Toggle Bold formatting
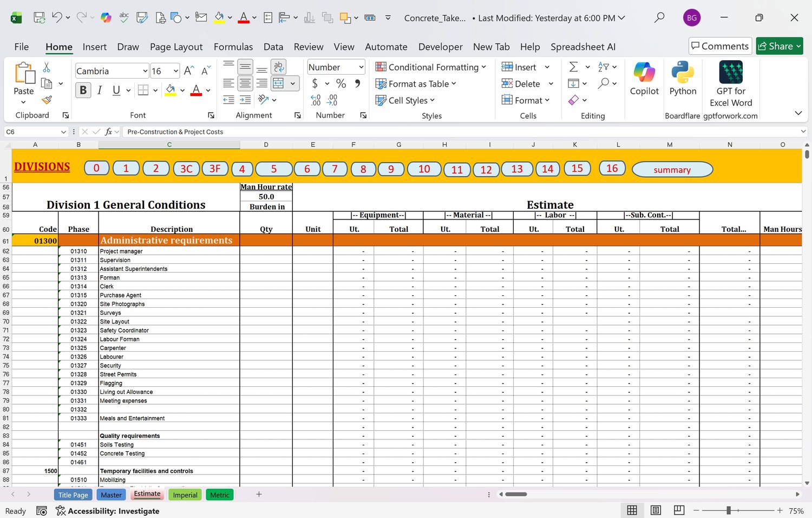 point(83,90)
